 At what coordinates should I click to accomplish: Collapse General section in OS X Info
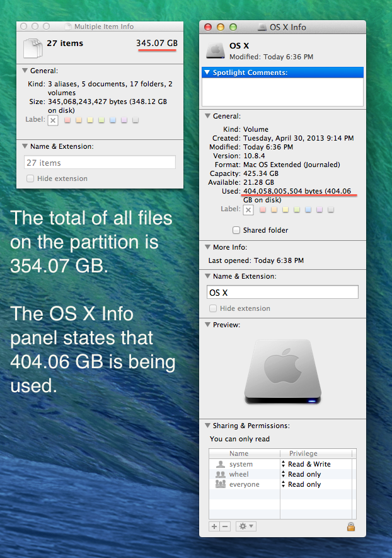208,115
